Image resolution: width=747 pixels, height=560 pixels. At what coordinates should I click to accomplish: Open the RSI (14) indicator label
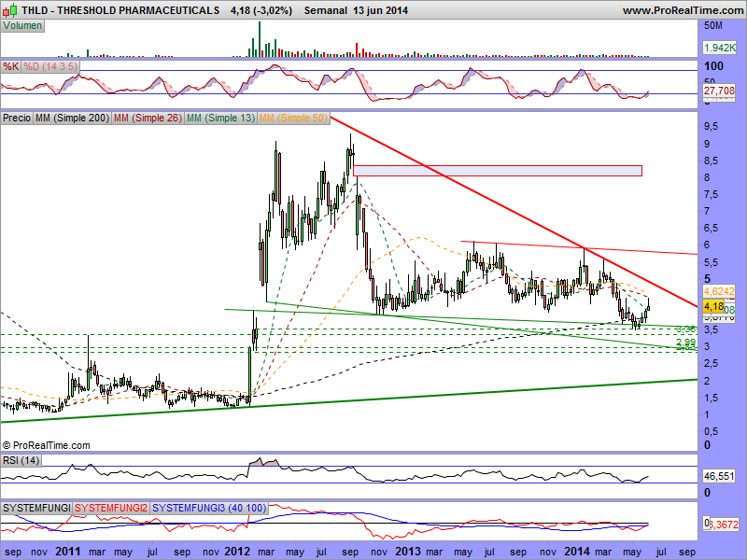[21, 460]
